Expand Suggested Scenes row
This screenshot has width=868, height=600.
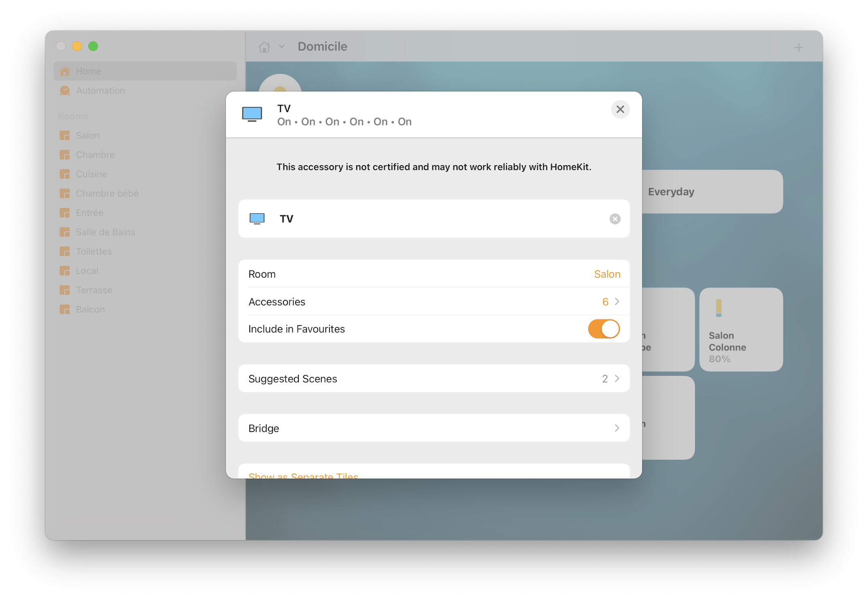(x=434, y=379)
